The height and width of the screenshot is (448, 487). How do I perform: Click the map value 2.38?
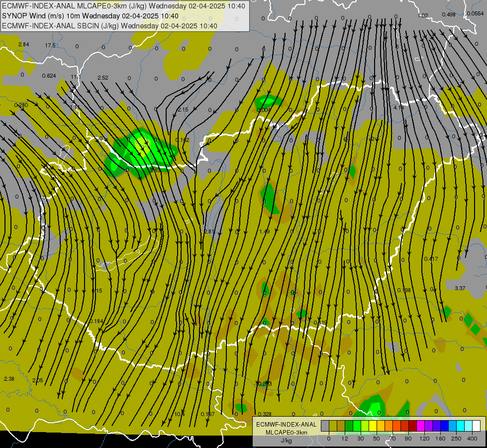point(9,379)
